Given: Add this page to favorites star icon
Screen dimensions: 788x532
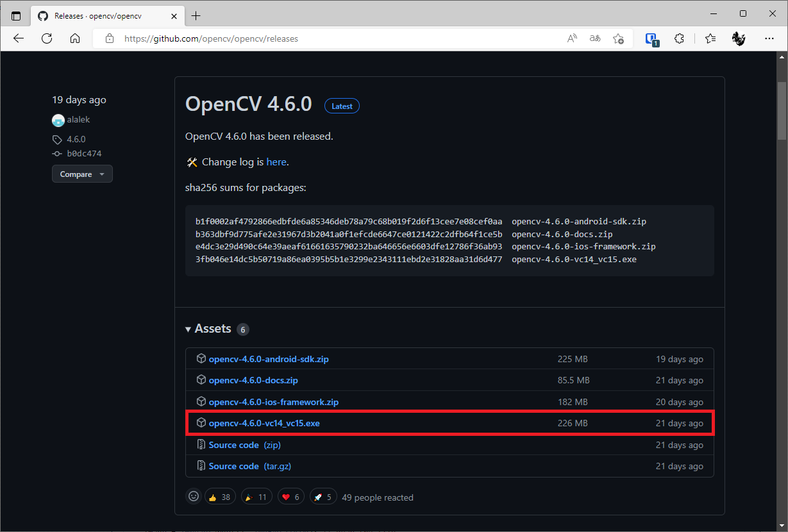Looking at the screenshot, I should click(x=618, y=38).
